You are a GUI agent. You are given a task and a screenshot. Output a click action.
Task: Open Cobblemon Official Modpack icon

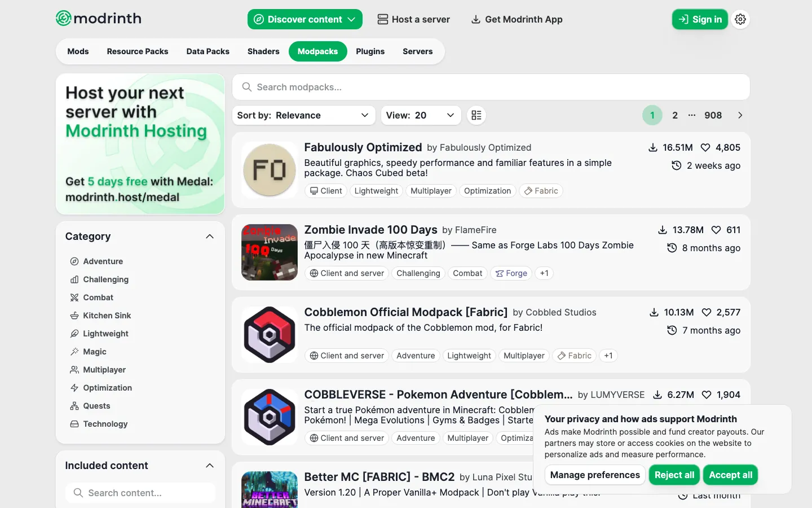270,335
